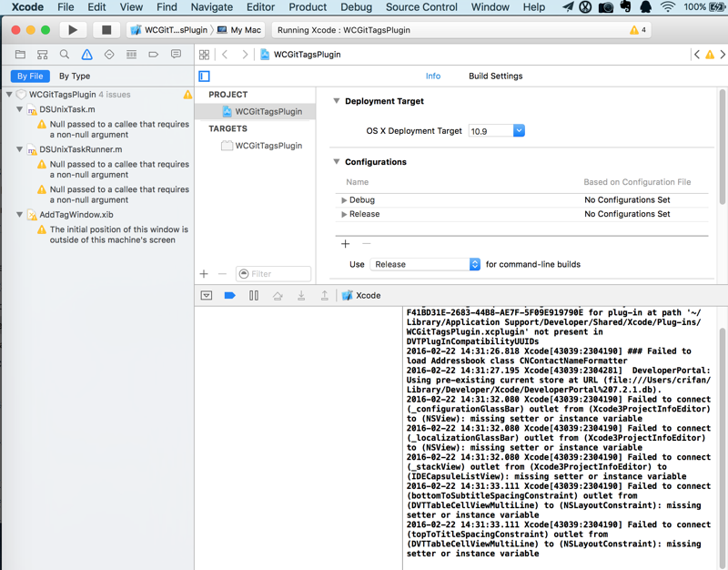Open the Find menu

(x=167, y=7)
